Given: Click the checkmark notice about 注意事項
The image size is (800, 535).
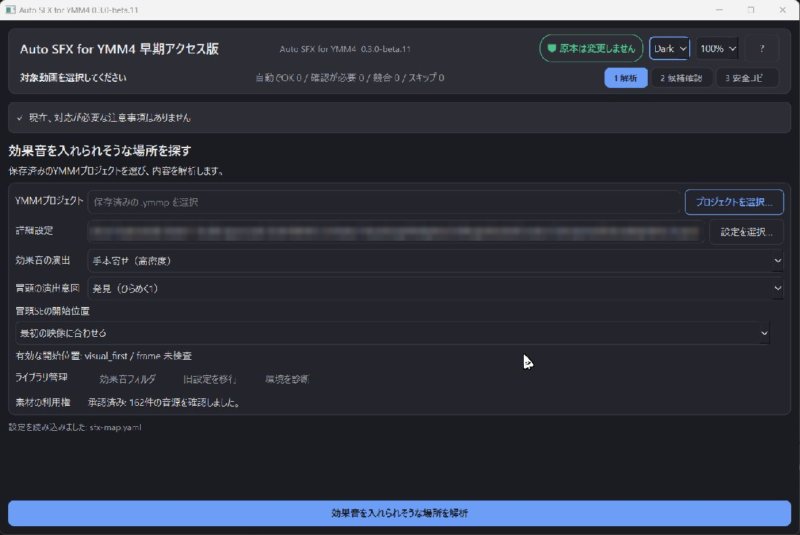Looking at the screenshot, I should [399, 118].
